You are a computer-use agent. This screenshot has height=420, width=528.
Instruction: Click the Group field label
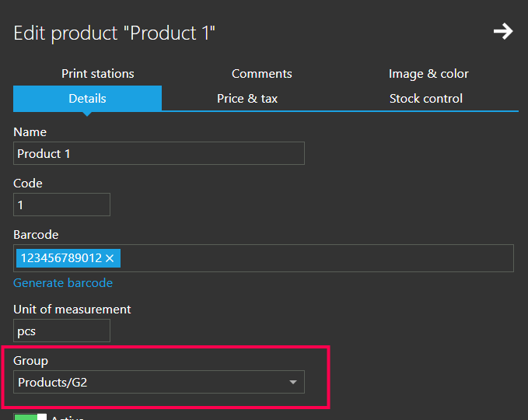point(30,361)
